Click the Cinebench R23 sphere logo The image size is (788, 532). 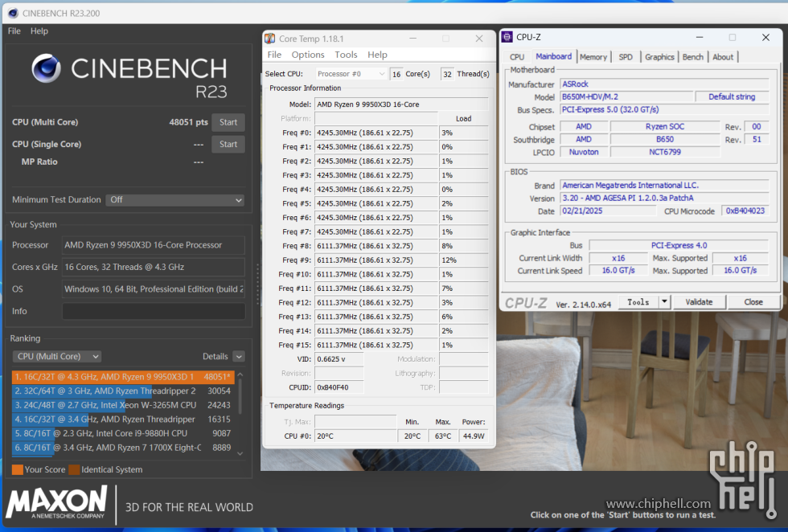click(x=46, y=68)
